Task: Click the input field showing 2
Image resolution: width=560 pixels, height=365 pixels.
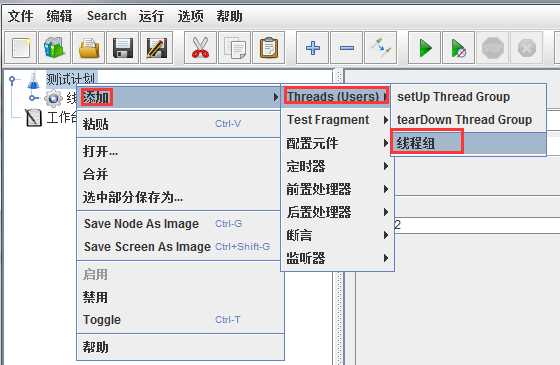Action: coord(477,225)
